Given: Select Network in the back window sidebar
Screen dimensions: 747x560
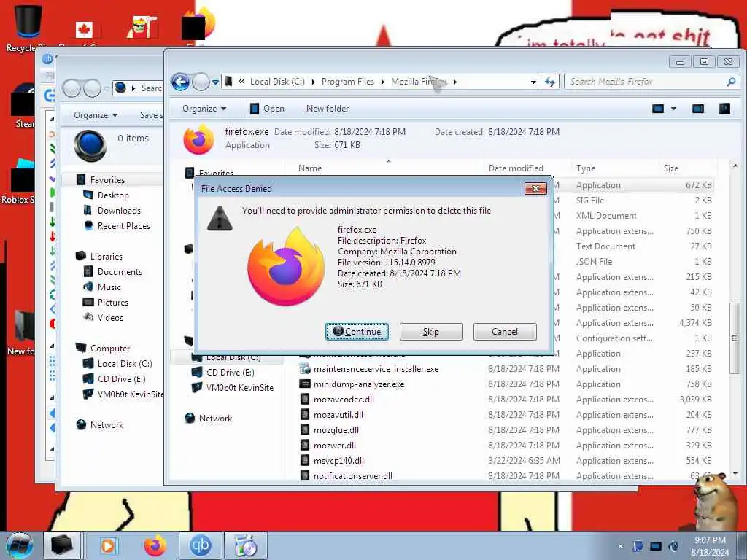Looking at the screenshot, I should [x=107, y=424].
